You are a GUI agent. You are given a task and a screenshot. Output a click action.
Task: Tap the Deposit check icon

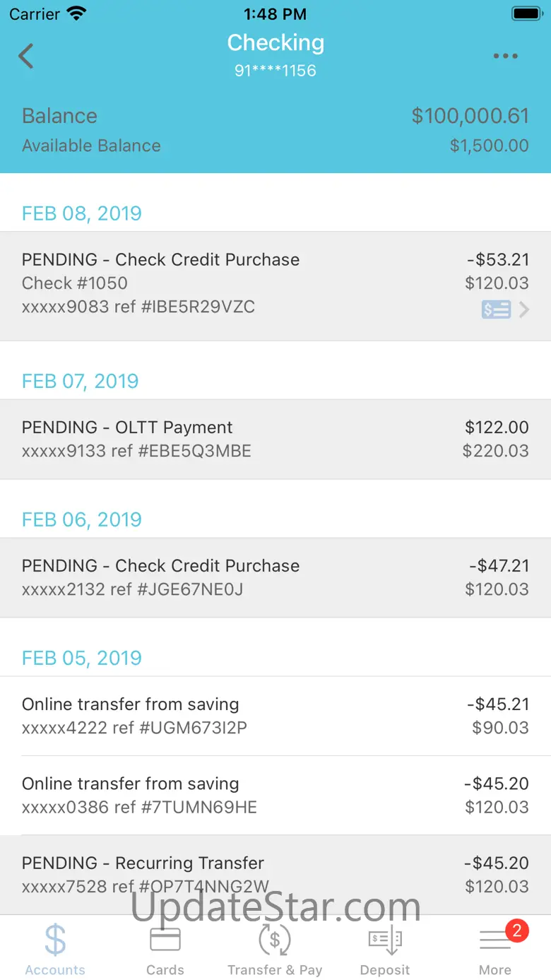385,940
